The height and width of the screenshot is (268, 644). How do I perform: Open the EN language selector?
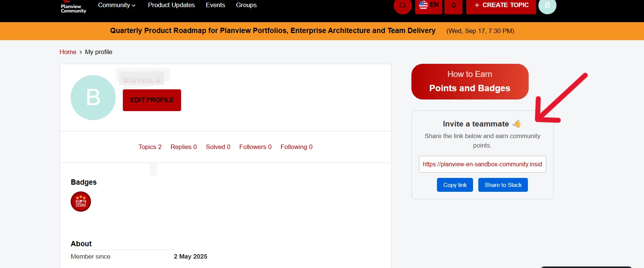click(429, 5)
